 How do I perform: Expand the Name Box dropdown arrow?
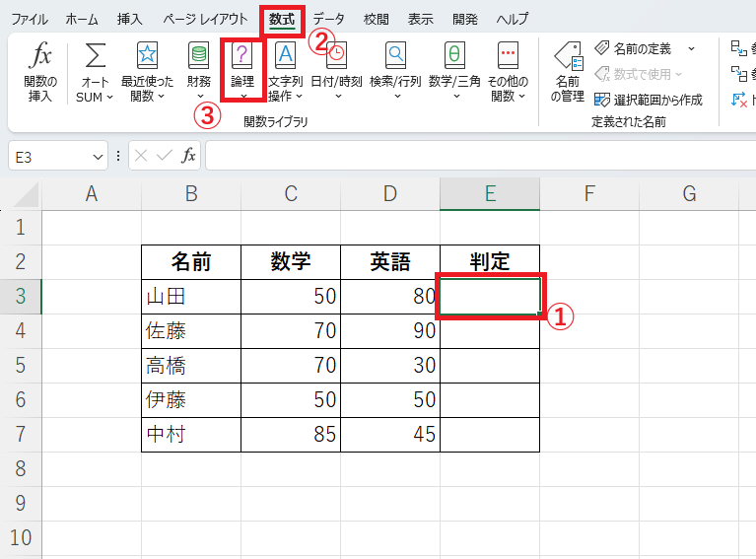click(98, 157)
